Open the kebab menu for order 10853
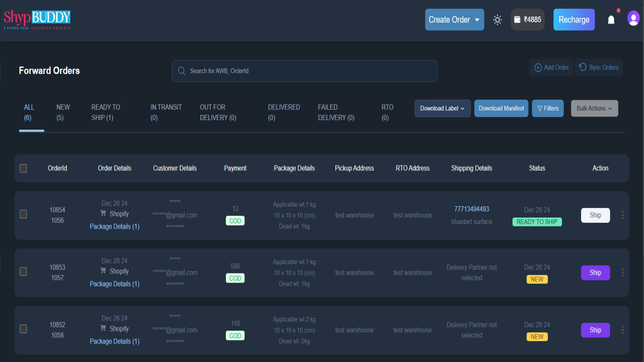The height and width of the screenshot is (362, 644). coord(622,273)
